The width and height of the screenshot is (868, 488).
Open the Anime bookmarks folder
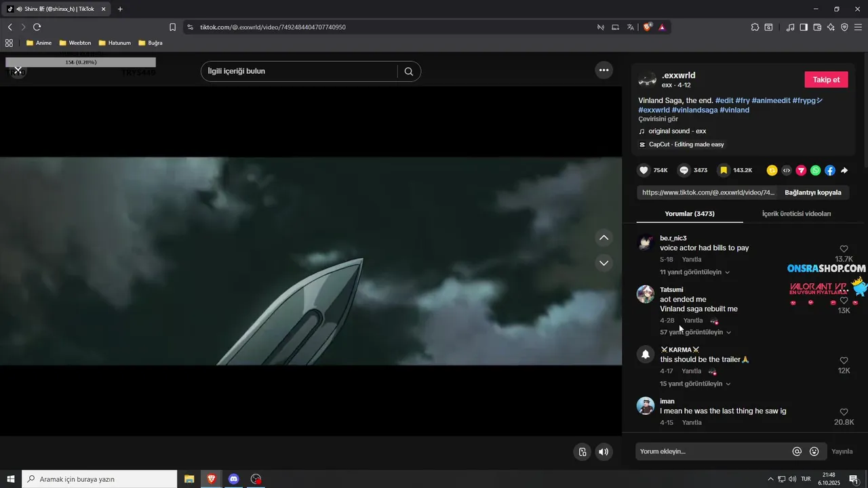[x=39, y=43]
